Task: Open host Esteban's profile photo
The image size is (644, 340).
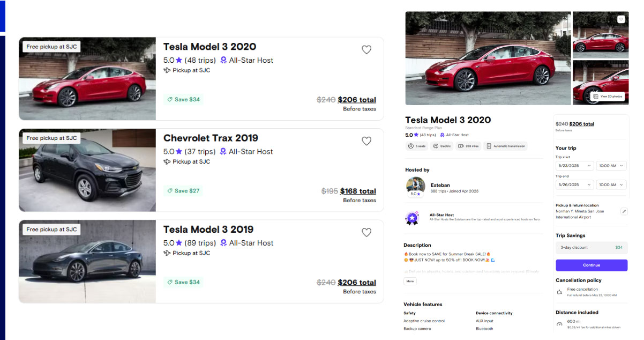Action: click(x=415, y=186)
